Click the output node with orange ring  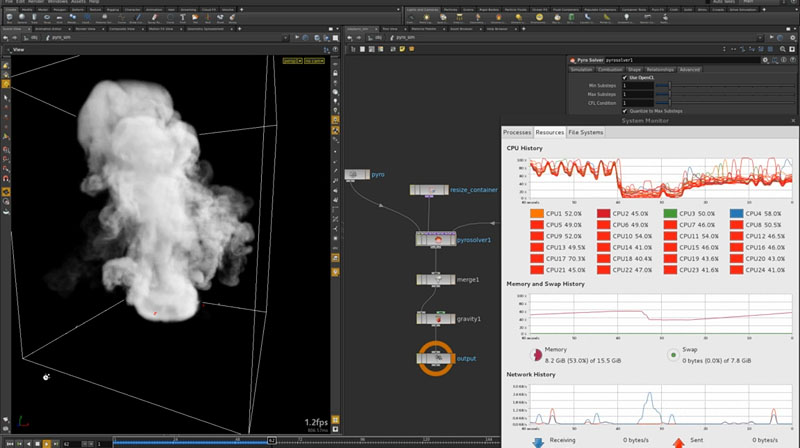pyautogui.click(x=435, y=358)
